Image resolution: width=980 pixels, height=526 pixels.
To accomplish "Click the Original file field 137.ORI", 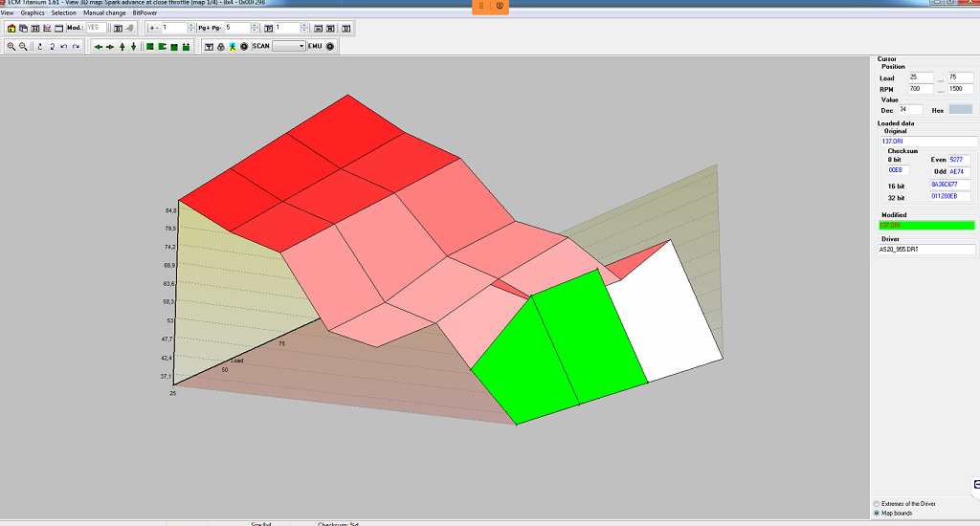I will tap(928, 142).
